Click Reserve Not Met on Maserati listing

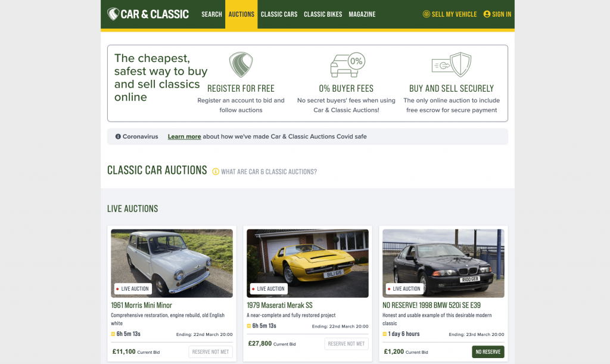coord(346,344)
